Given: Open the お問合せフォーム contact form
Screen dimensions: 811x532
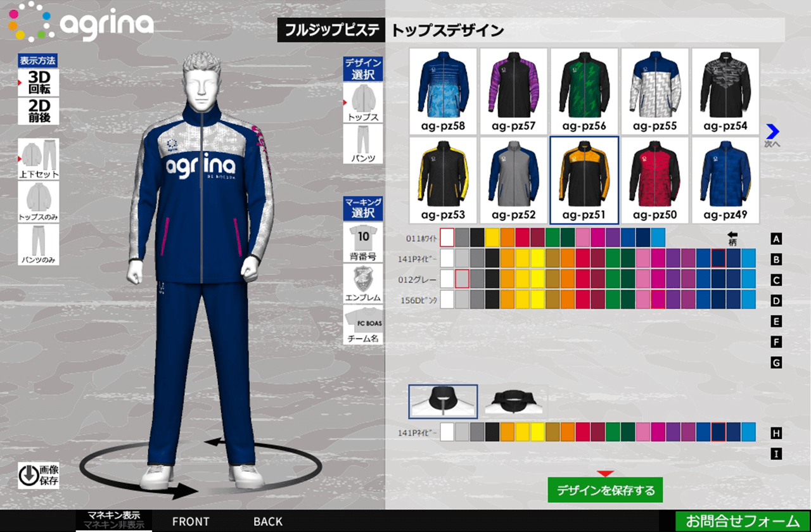Looking at the screenshot, I should pyautogui.click(x=743, y=521).
